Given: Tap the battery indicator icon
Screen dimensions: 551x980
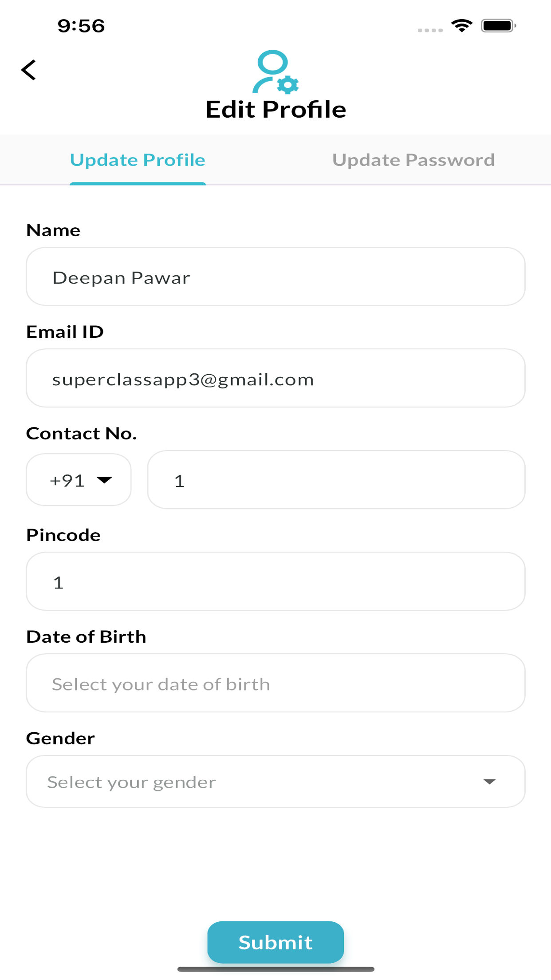Looking at the screenshot, I should point(498,26).
